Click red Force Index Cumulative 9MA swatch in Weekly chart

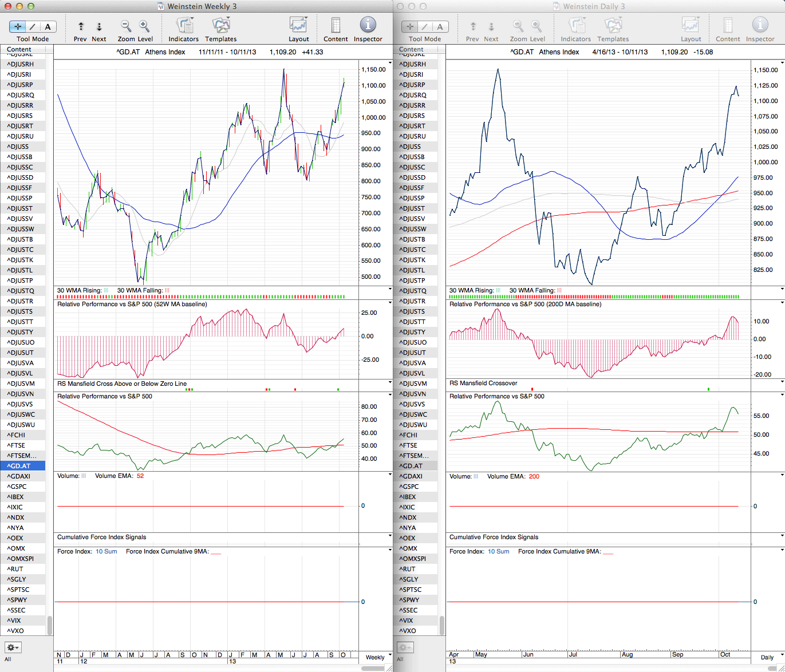[x=216, y=552]
